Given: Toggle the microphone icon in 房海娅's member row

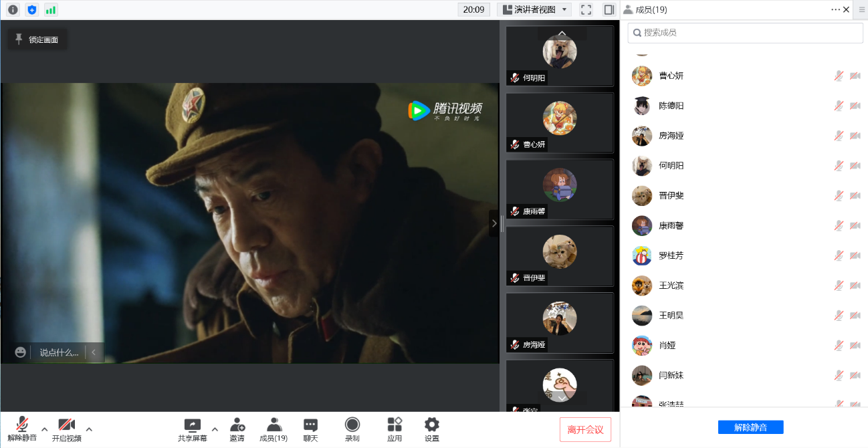Looking at the screenshot, I should [839, 136].
